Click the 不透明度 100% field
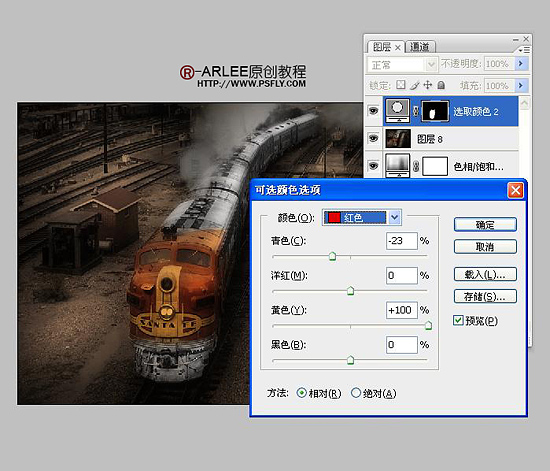550x471 pixels. (499, 64)
